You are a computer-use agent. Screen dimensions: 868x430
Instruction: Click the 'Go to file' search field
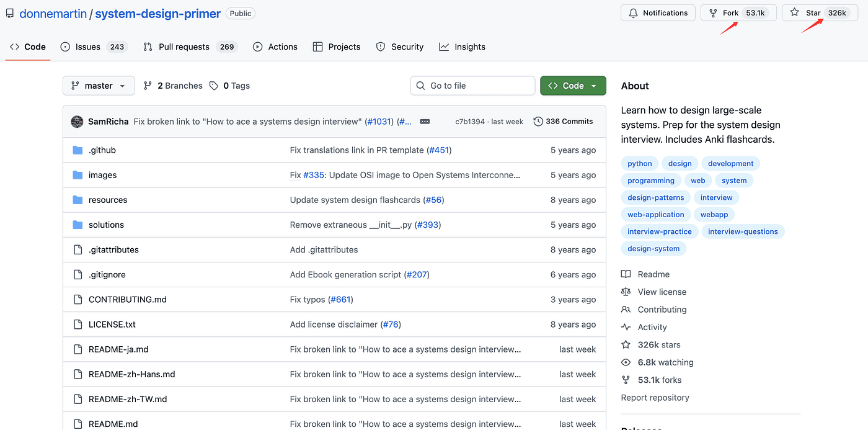click(472, 86)
